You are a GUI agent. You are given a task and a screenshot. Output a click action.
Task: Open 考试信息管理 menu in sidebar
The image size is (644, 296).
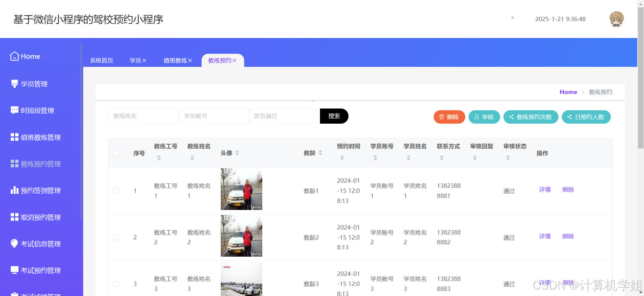(40, 244)
